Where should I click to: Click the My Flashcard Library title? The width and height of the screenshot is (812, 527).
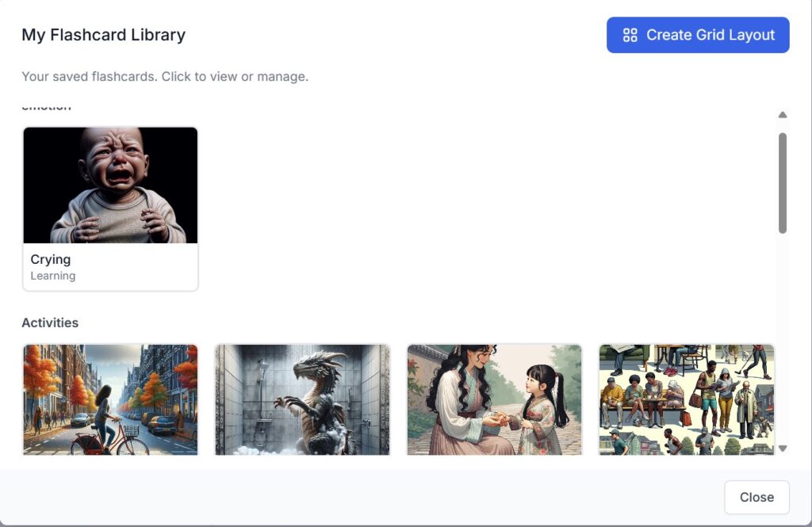tap(103, 35)
